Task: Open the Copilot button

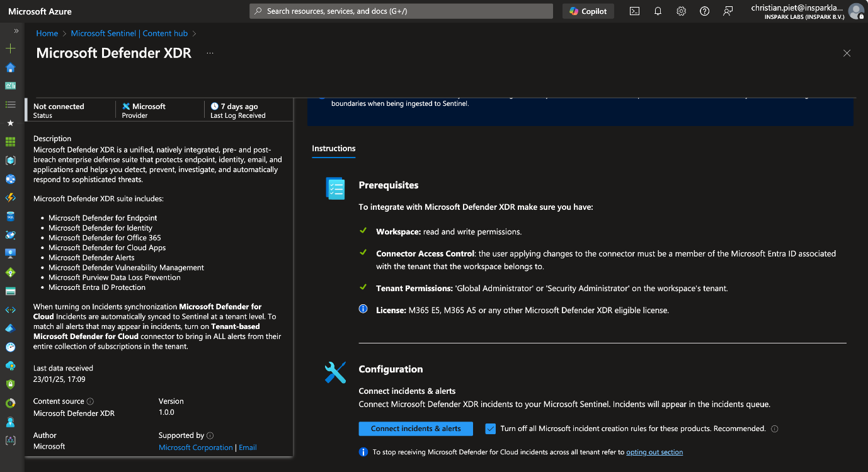Action: (588, 11)
